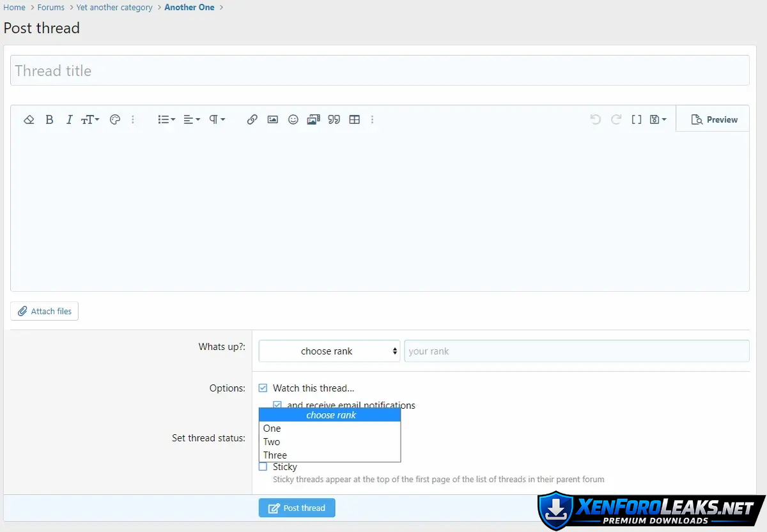
Task: Click the eraser remove formatting icon
Action: pyautogui.click(x=29, y=119)
